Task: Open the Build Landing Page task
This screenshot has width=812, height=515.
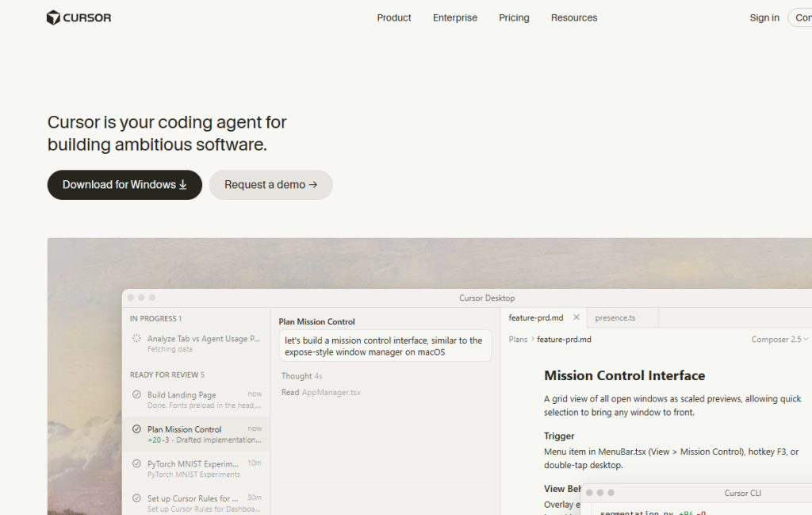Action: (x=196, y=399)
